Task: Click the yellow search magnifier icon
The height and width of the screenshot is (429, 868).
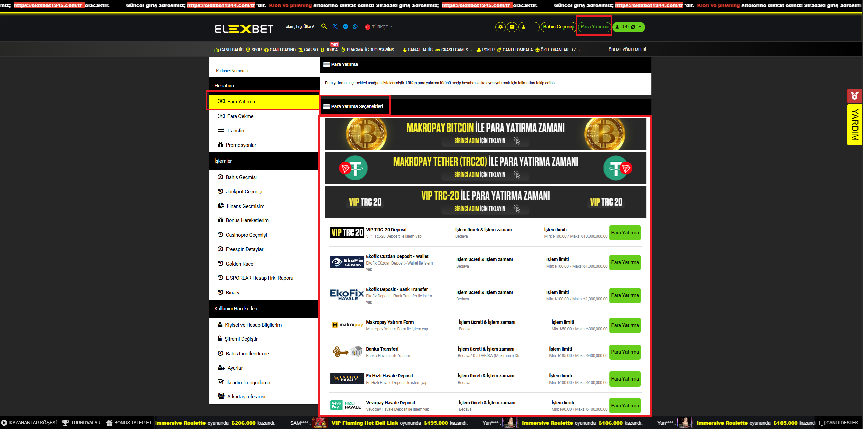Action: click(324, 26)
